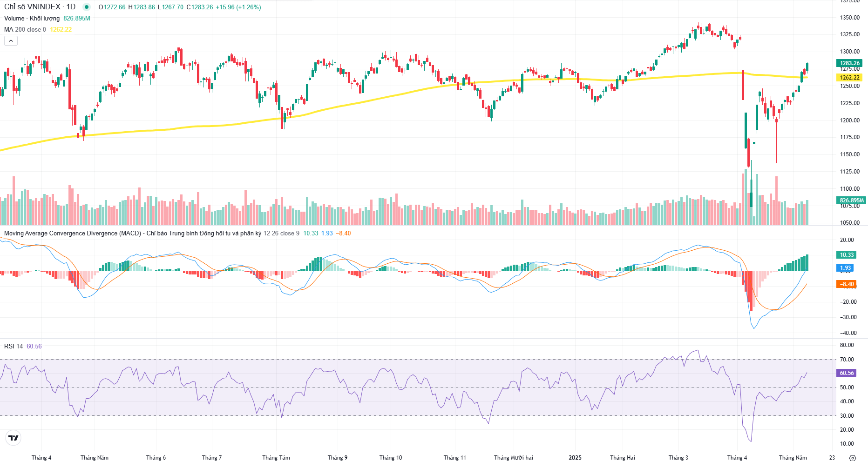This screenshot has width=868, height=461.
Task: Click the Tháng 11 time axis label
Action: click(x=455, y=458)
